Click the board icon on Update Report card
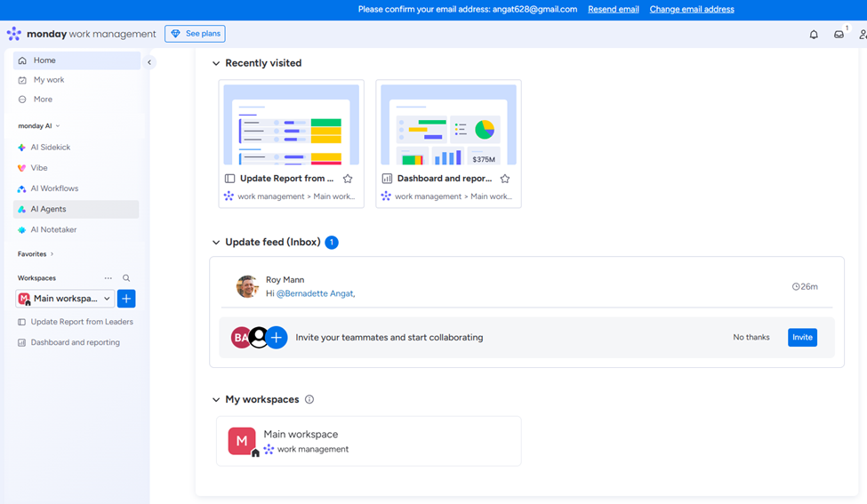 (230, 179)
